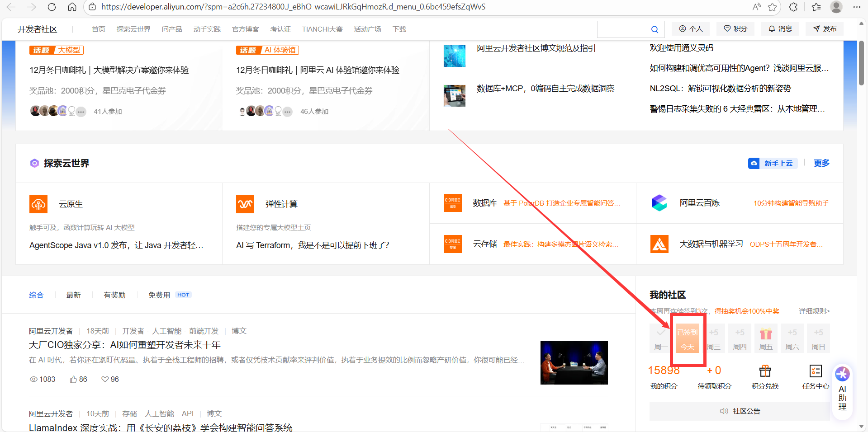
Task: Open 积分兑换 gift icon
Action: coord(765,371)
